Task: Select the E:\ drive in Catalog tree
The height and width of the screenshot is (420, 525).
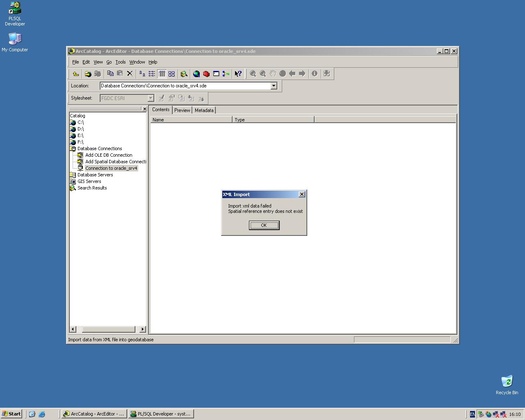Action: pyautogui.click(x=80, y=135)
